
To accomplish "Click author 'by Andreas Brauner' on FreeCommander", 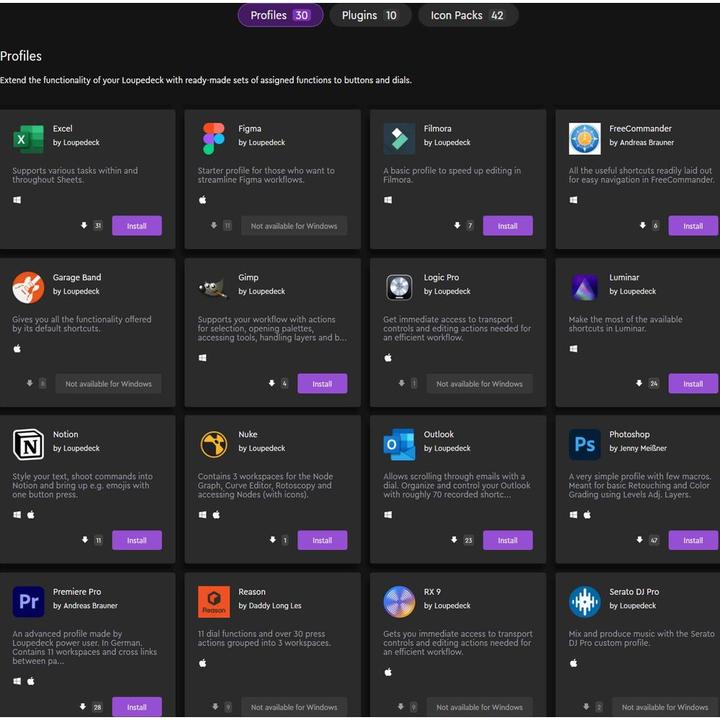I will click(x=641, y=143).
